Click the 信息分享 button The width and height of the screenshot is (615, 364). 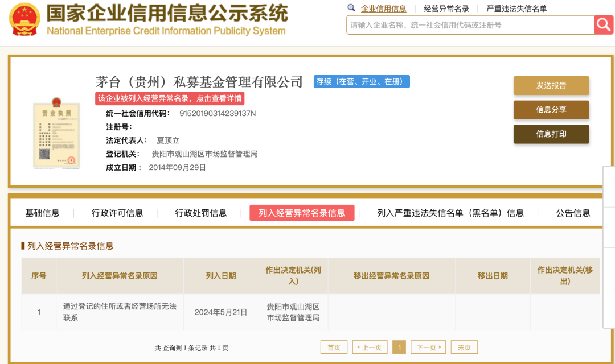click(x=551, y=110)
